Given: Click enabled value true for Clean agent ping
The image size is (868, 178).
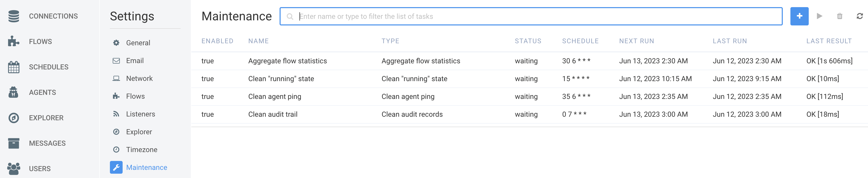Looking at the screenshot, I should (x=208, y=97).
